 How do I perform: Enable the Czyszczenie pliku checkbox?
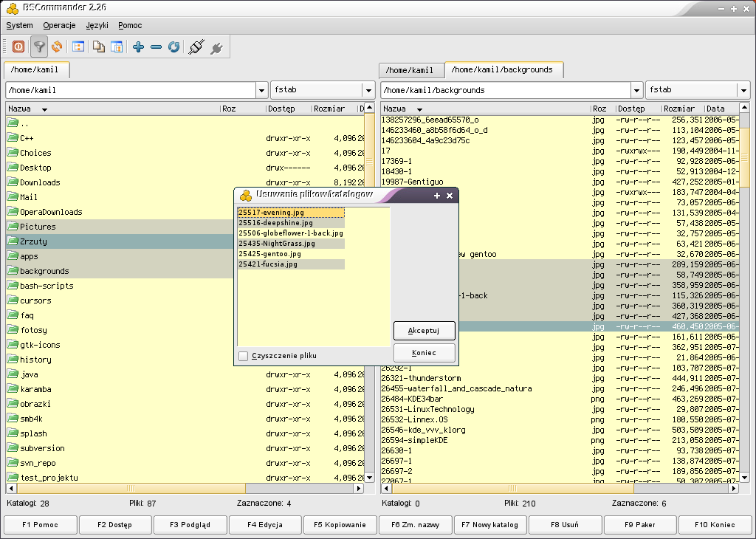tap(244, 356)
